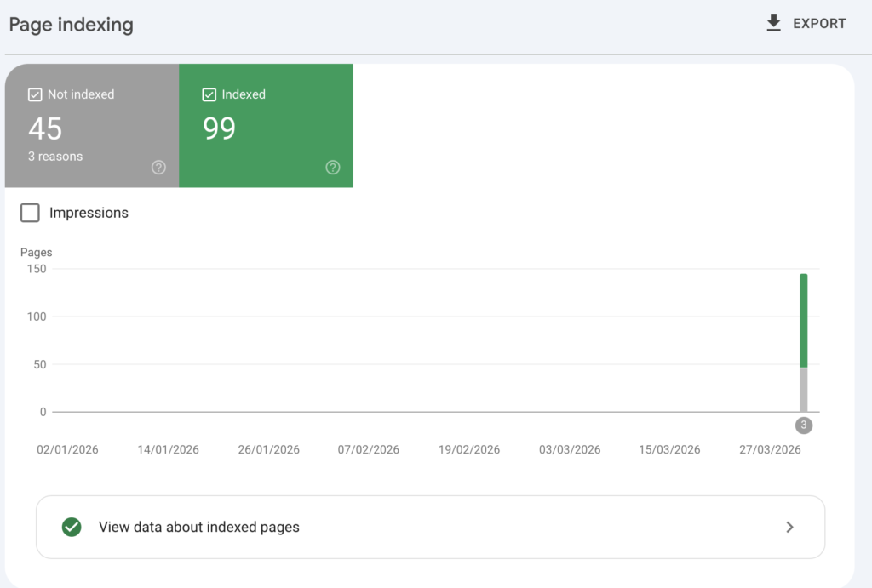Click the Pages axis label icon area

(x=36, y=252)
